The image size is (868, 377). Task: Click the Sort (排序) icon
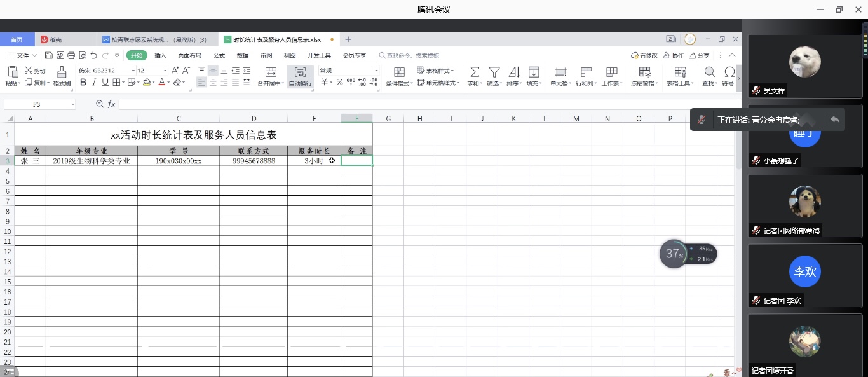[x=513, y=72]
